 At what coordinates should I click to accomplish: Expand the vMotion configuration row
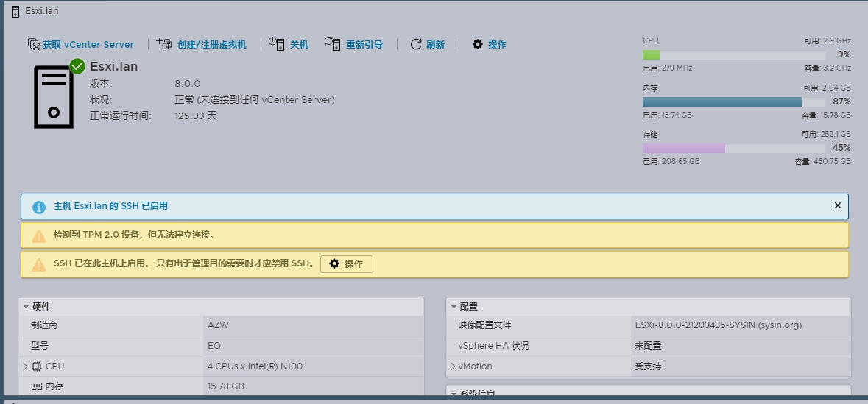(452, 366)
